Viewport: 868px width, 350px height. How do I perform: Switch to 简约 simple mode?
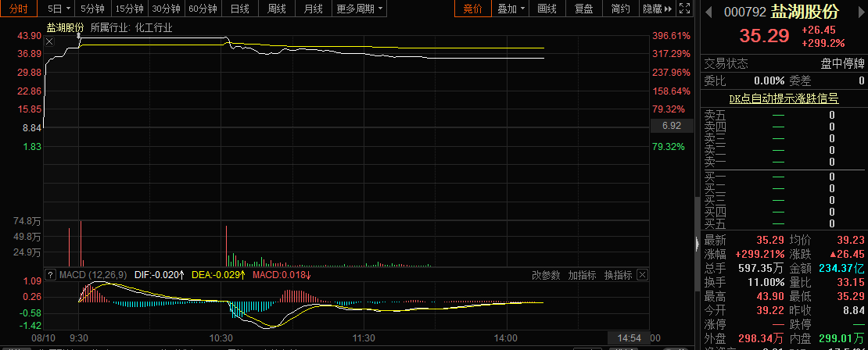tap(621, 9)
